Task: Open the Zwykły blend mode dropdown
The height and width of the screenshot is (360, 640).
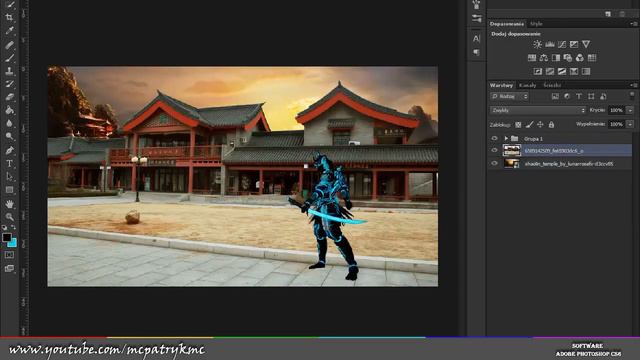Action: 538,110
